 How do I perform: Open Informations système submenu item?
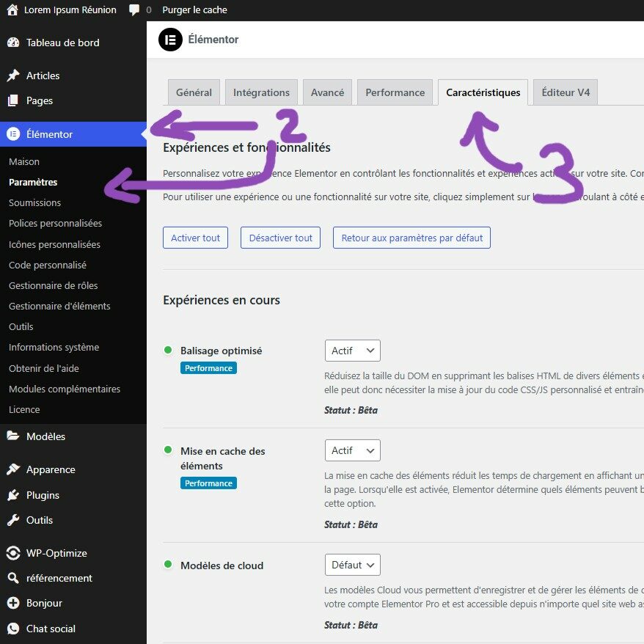coord(54,347)
